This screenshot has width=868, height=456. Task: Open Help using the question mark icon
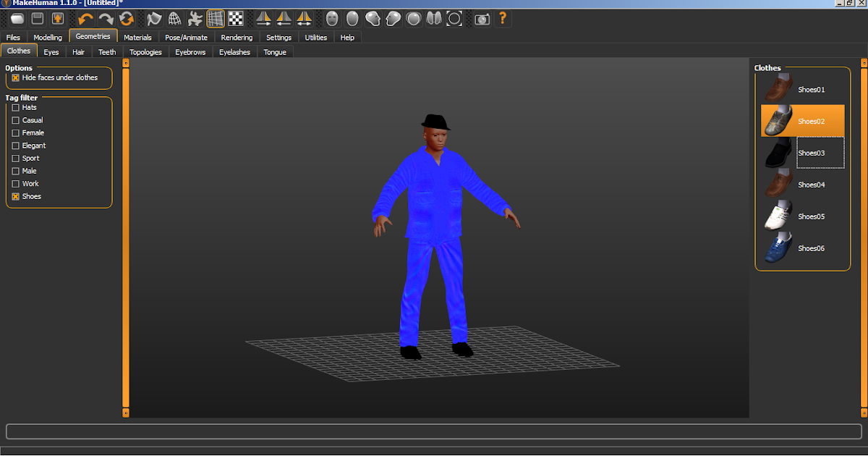[x=503, y=18]
